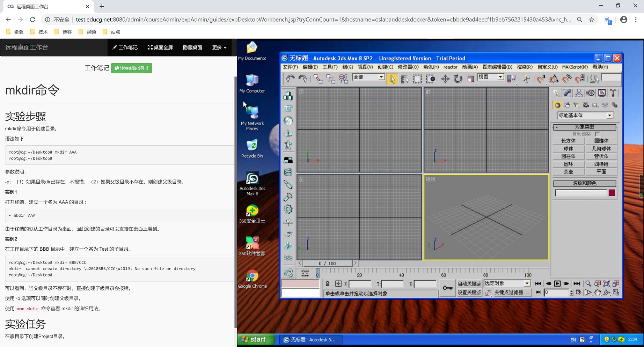The height and width of the screenshot is (347, 644).
Task: Toggle Percent Snap icon
Action: [567, 79]
